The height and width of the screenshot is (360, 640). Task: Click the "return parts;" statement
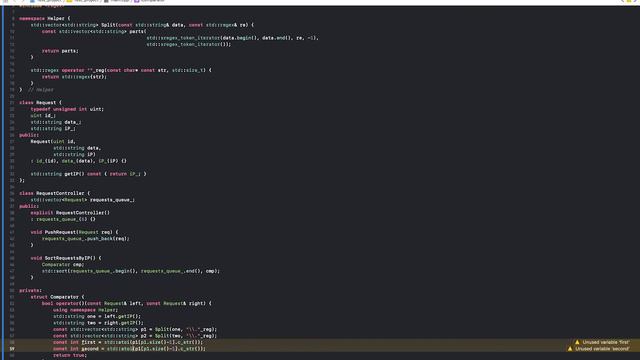click(60, 51)
